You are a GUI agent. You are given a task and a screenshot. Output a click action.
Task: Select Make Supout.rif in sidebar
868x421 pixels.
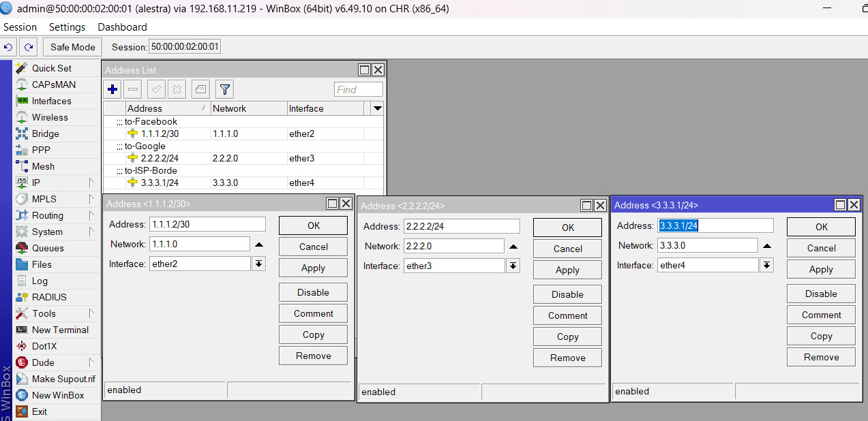pos(63,379)
